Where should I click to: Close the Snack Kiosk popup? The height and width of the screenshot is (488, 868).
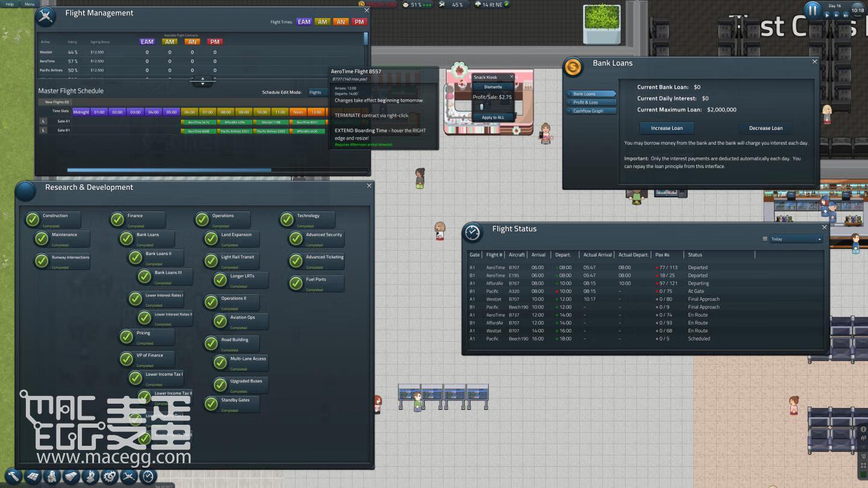click(512, 77)
